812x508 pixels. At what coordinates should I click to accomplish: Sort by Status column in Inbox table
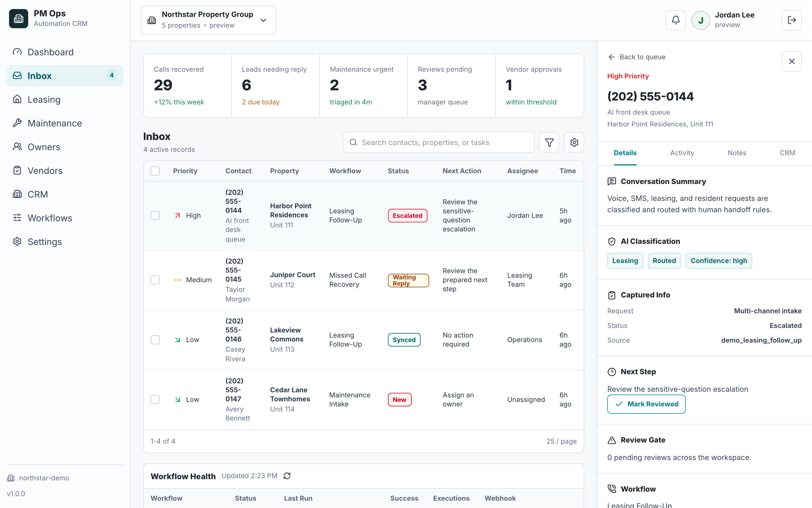[398, 171]
